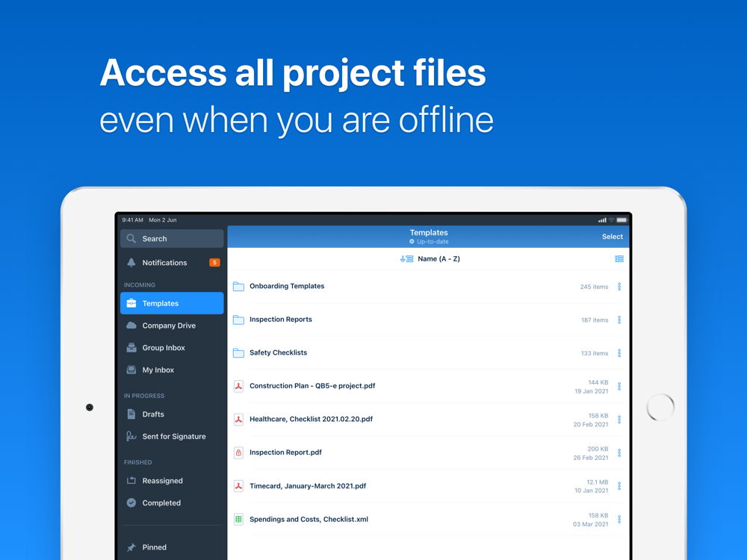Open more options for Inspection Reports
Viewport: 747px width, 560px height.
point(619,320)
